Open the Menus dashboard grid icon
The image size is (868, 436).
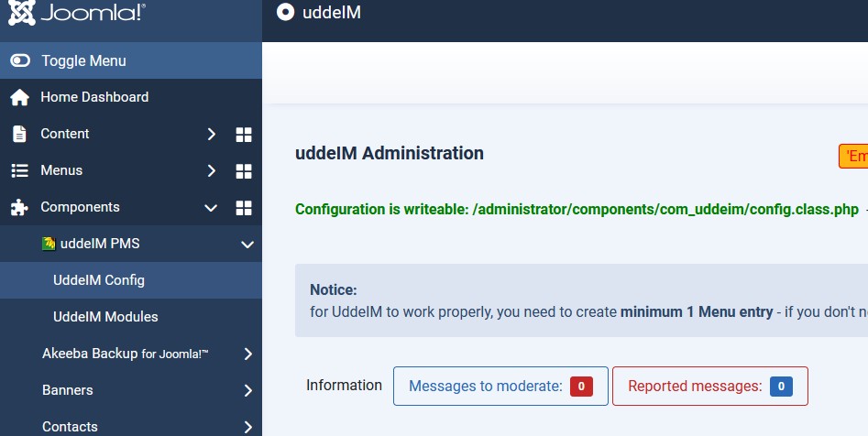point(244,171)
